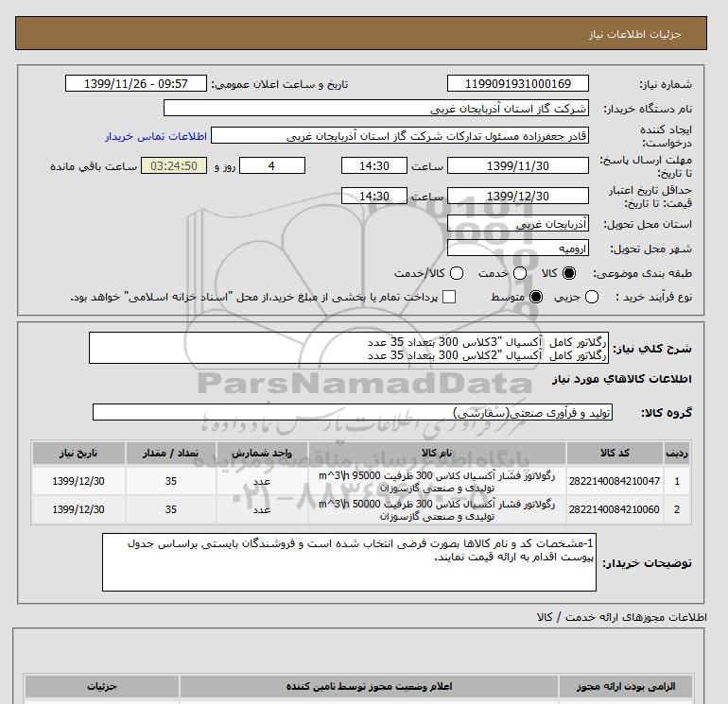728x704 pixels.
Task: Click the countdown timer 03:24:50
Action: pos(174,165)
